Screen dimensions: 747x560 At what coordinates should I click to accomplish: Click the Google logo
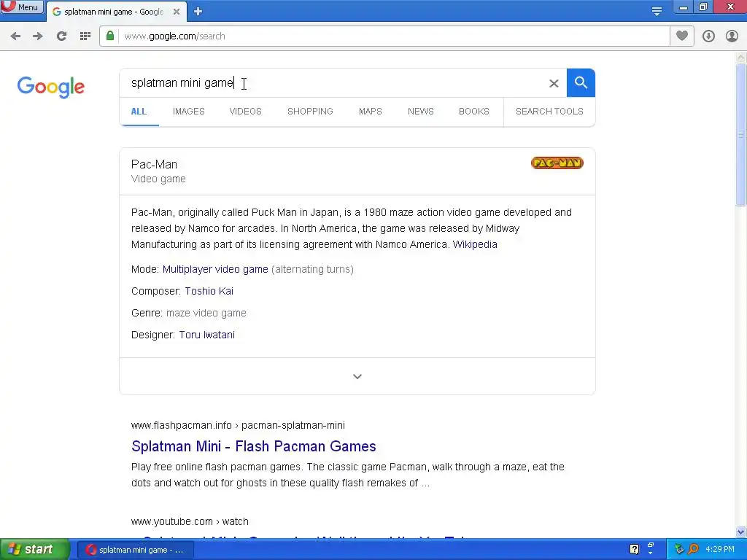point(51,87)
